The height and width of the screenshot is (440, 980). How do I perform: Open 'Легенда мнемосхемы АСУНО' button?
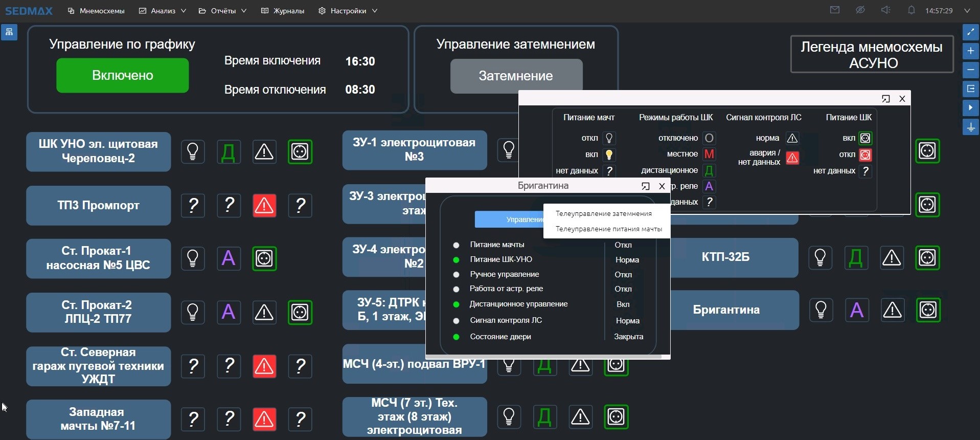(x=871, y=55)
